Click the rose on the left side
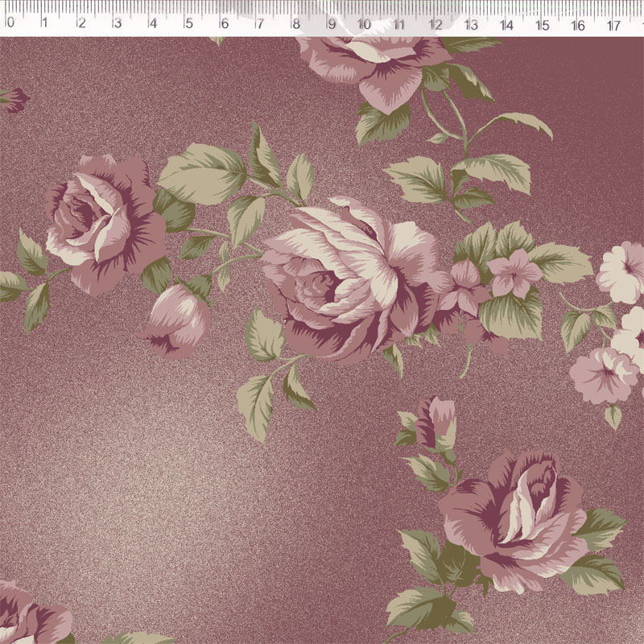 click(x=101, y=221)
